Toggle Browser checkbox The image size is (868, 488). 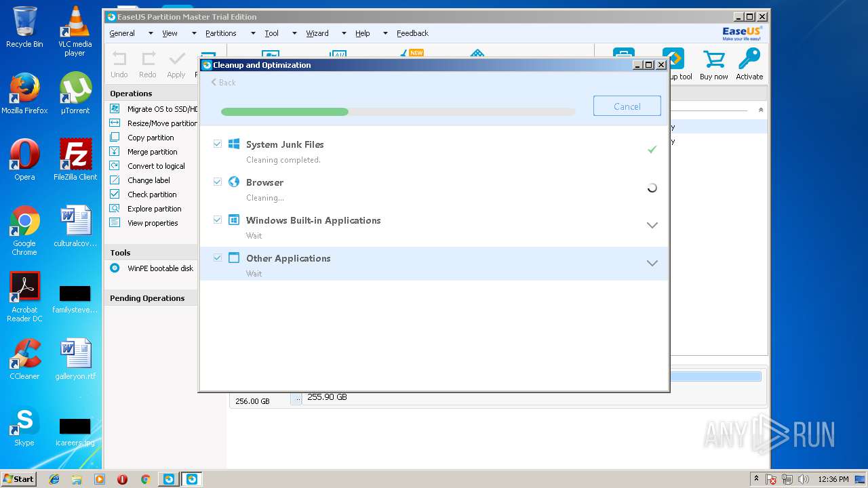point(218,182)
